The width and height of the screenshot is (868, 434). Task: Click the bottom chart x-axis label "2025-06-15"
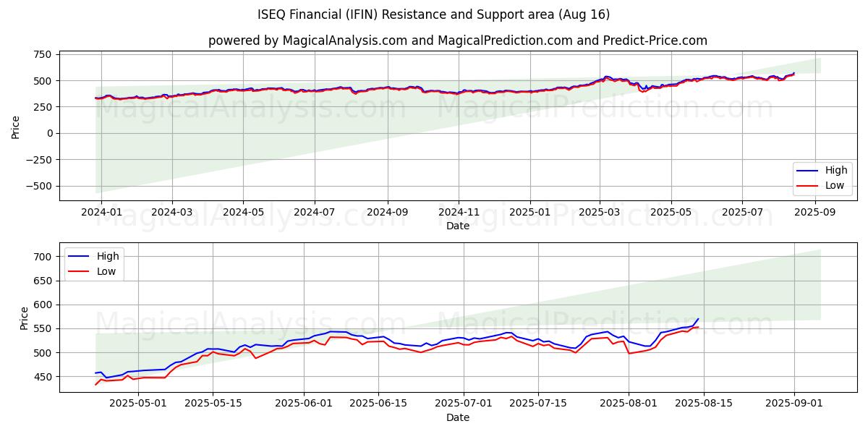(379, 404)
